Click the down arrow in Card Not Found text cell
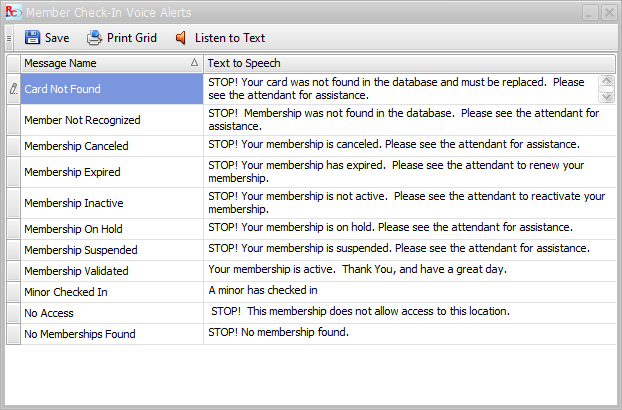The height and width of the screenshot is (410, 622). (x=606, y=97)
